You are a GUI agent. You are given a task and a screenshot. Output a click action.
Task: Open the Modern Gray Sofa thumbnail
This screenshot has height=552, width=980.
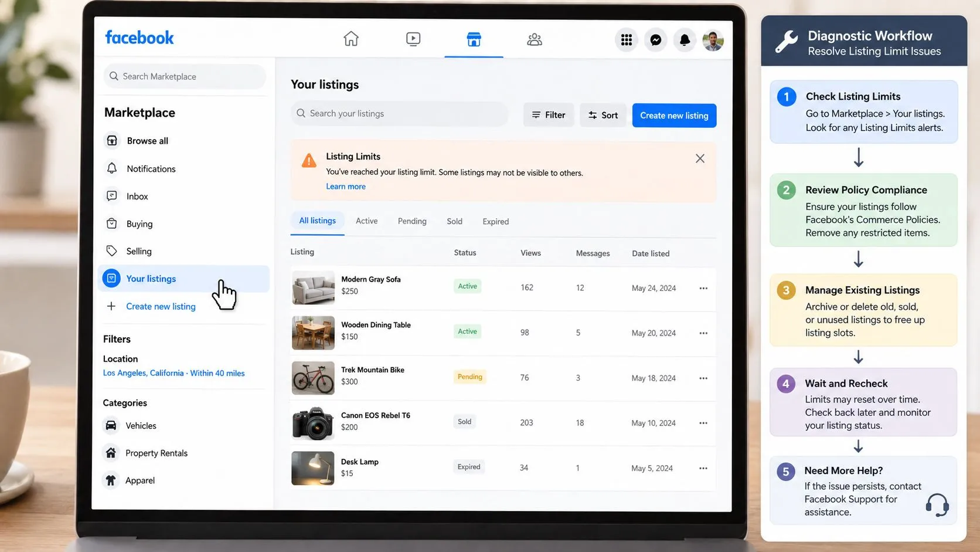point(313,287)
